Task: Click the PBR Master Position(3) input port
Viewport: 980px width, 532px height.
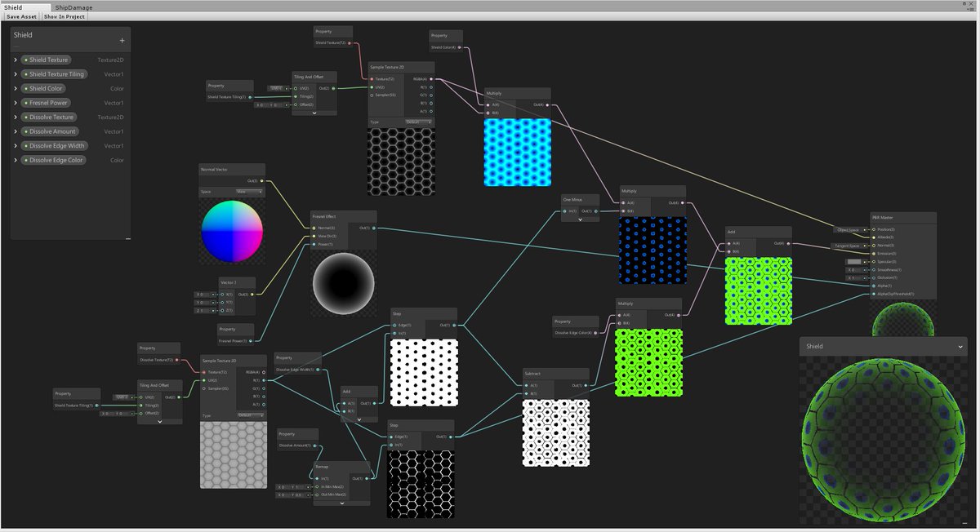Action: click(874, 229)
